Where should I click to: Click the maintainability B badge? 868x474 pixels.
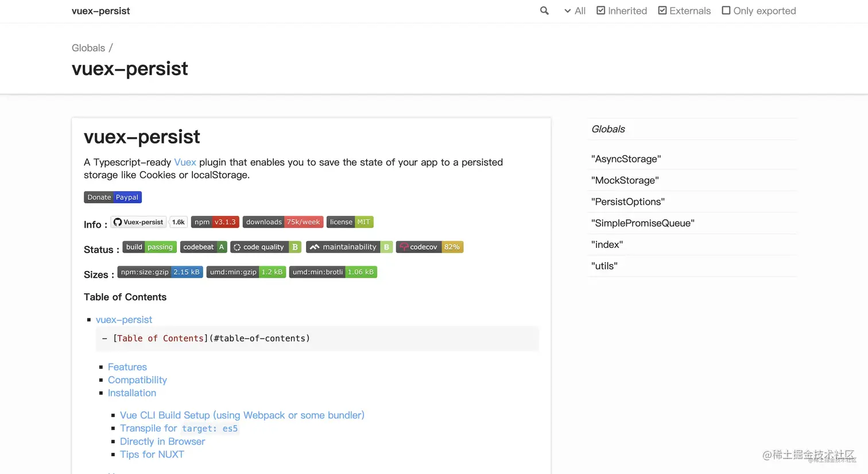coord(350,247)
